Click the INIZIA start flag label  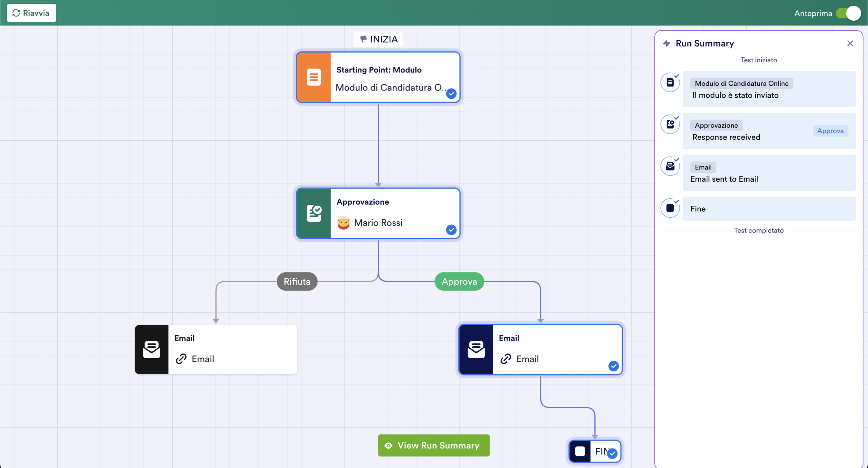pos(378,39)
